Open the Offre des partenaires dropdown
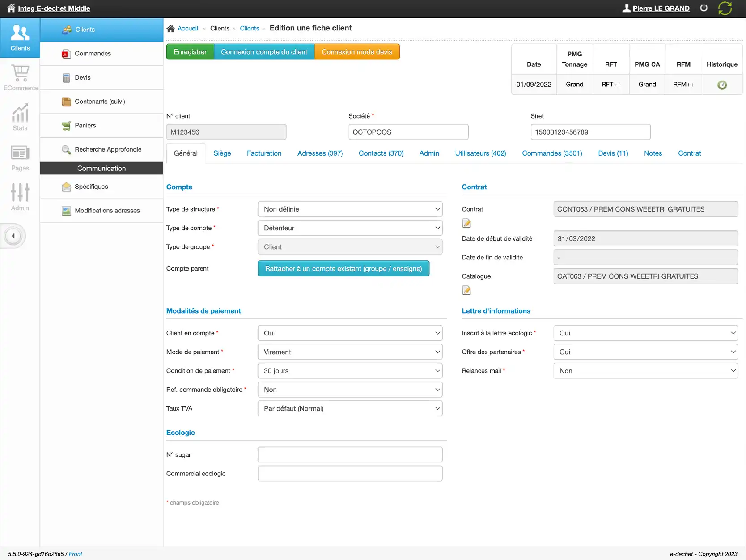The image size is (746, 560). [645, 352]
